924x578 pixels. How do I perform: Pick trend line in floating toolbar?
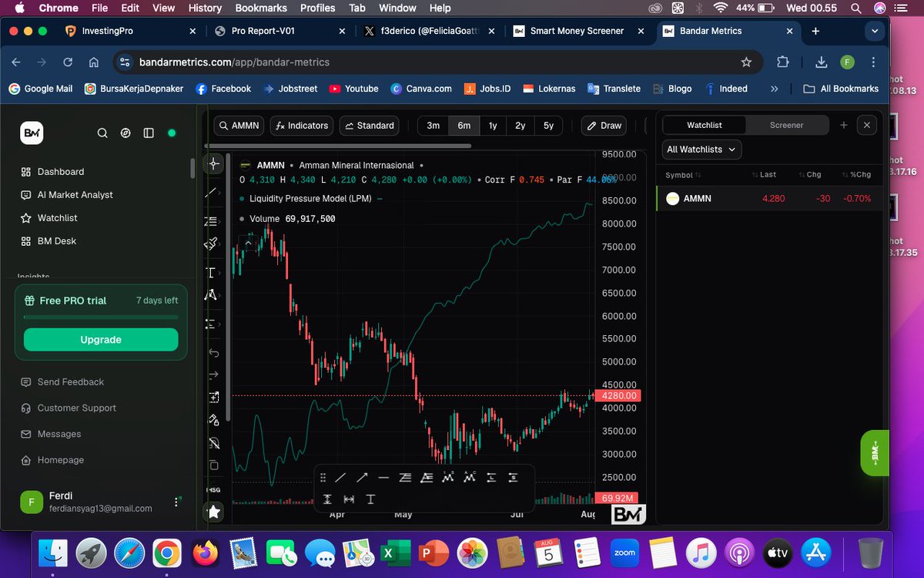tap(340, 478)
